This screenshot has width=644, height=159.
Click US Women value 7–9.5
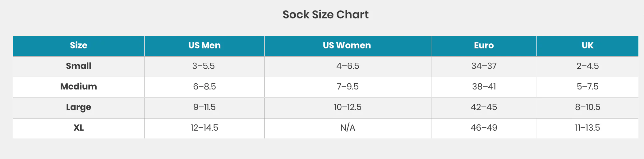(348, 87)
